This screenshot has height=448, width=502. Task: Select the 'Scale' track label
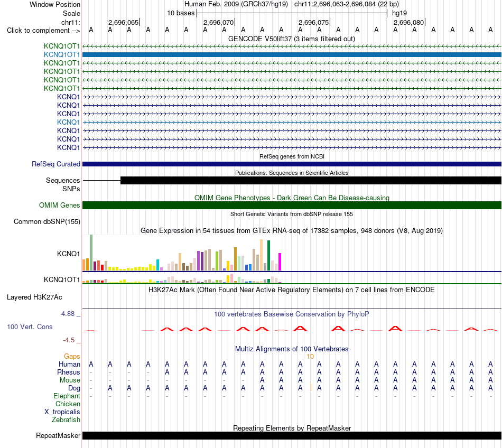[x=71, y=13]
